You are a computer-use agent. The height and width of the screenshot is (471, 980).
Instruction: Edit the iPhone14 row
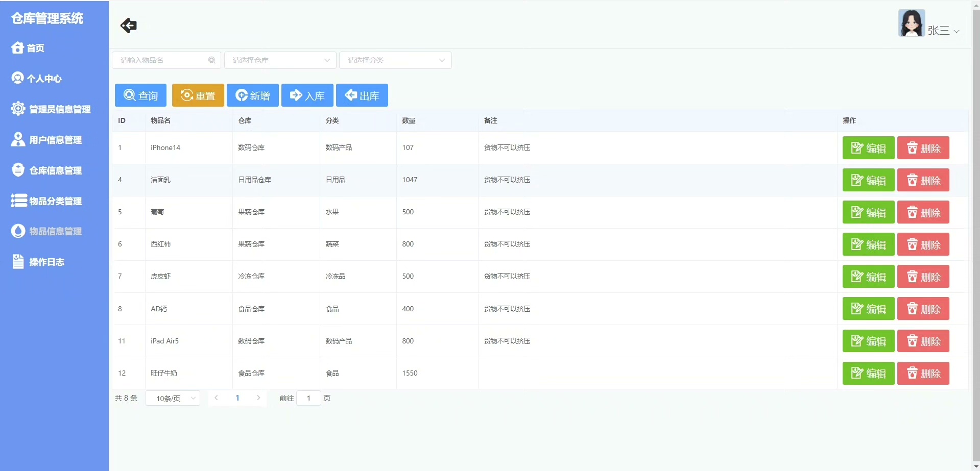[868, 148]
